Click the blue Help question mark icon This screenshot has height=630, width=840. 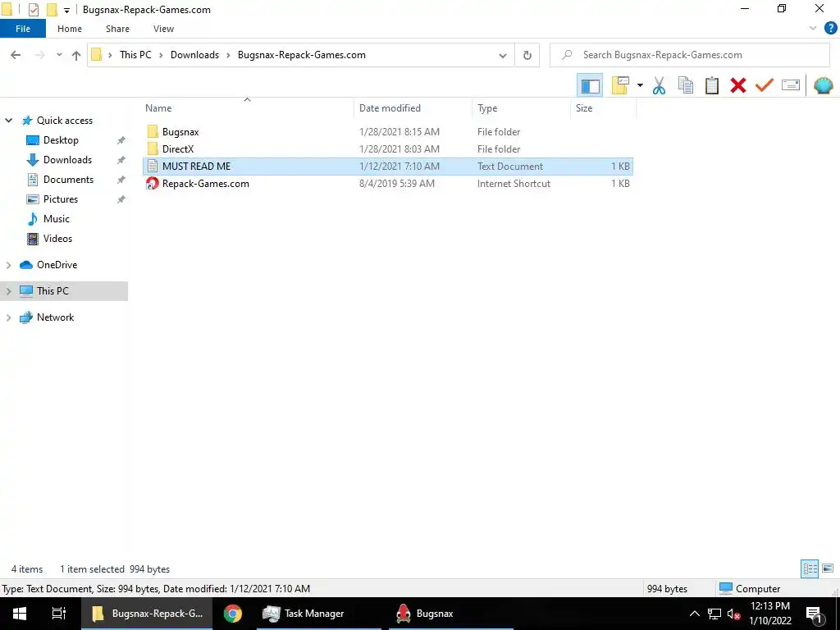(x=830, y=29)
